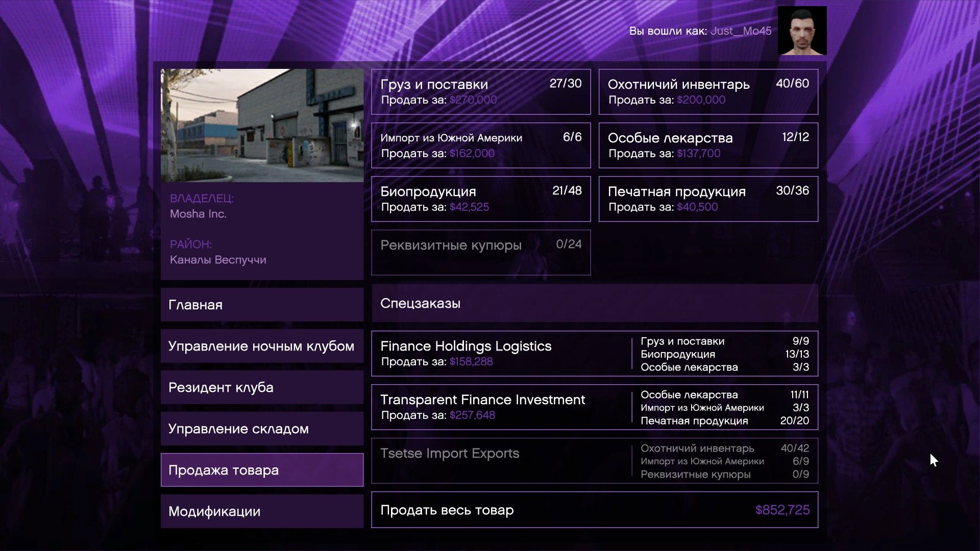Screen dimensions: 980x551
Task: Open Управление ночным клубом section
Action: coord(262,346)
